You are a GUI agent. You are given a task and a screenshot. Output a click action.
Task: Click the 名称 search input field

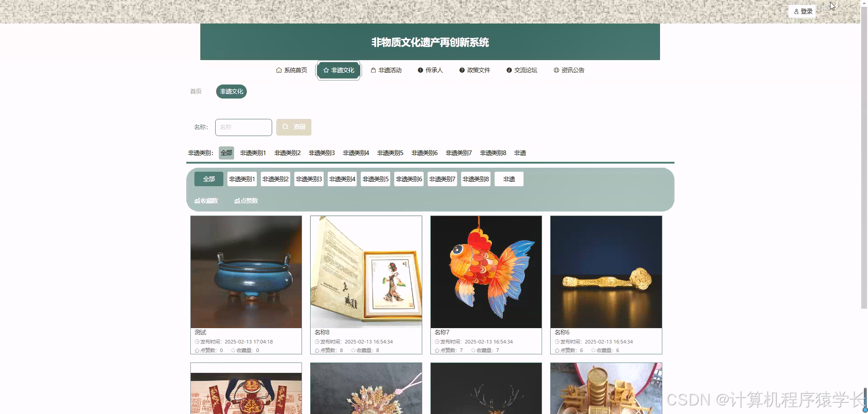[x=243, y=127]
